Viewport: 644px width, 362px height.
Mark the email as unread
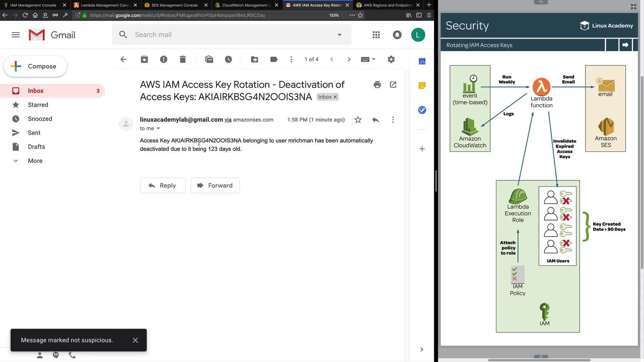click(x=209, y=59)
